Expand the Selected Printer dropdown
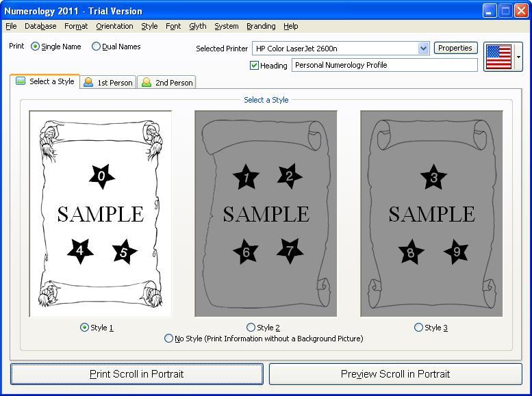 point(423,49)
